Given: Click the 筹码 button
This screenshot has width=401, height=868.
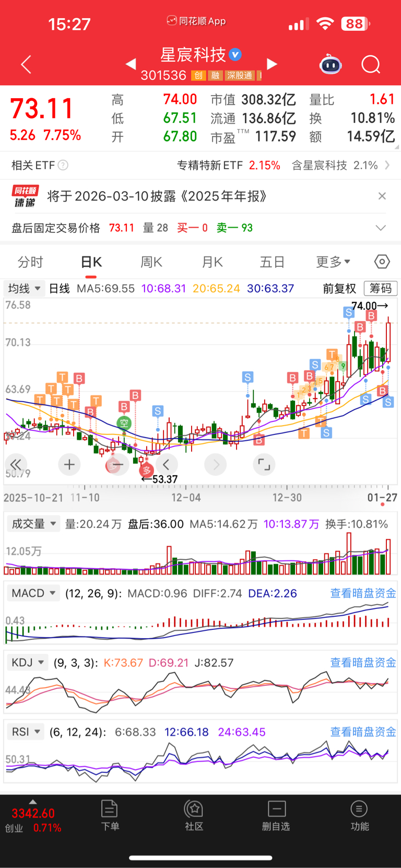Looking at the screenshot, I should 381,288.
